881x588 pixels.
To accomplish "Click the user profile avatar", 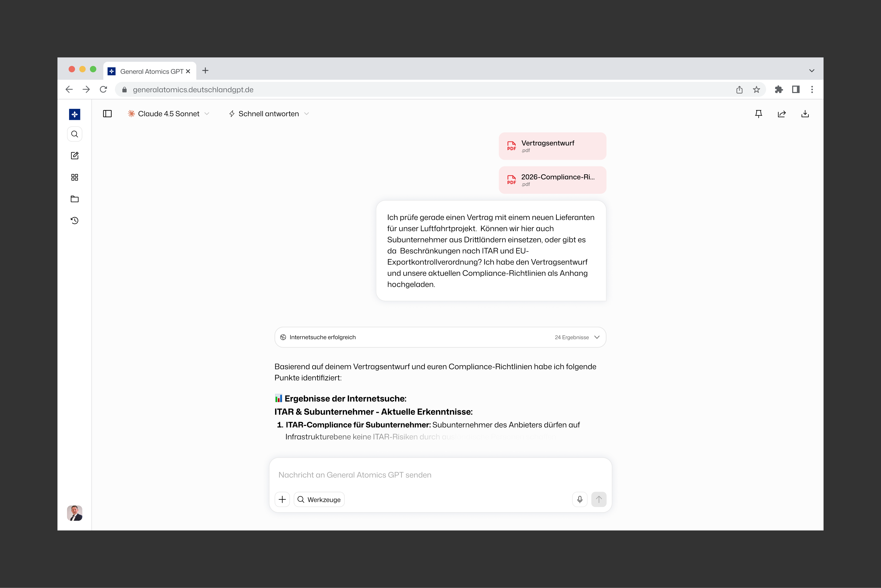I will point(75,513).
